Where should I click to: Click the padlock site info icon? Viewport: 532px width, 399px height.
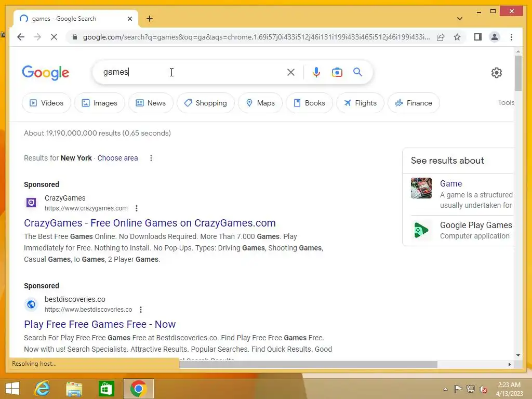75,37
